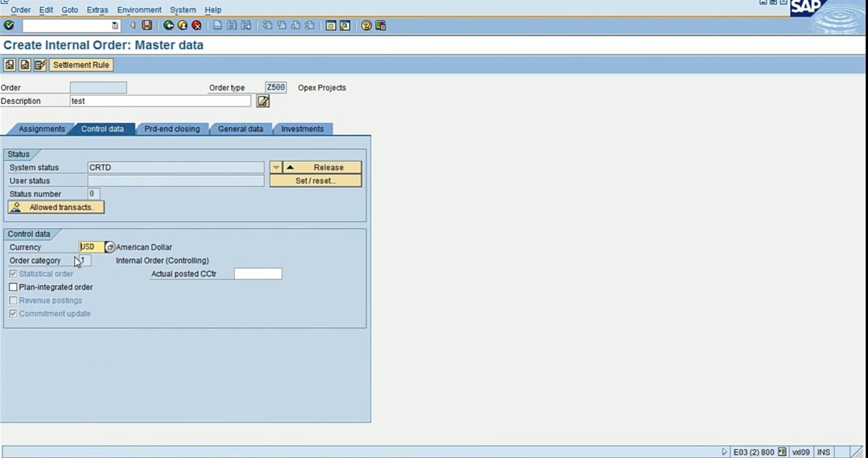This screenshot has width=868, height=458.
Task: Click the command input field
Action: tap(67, 25)
